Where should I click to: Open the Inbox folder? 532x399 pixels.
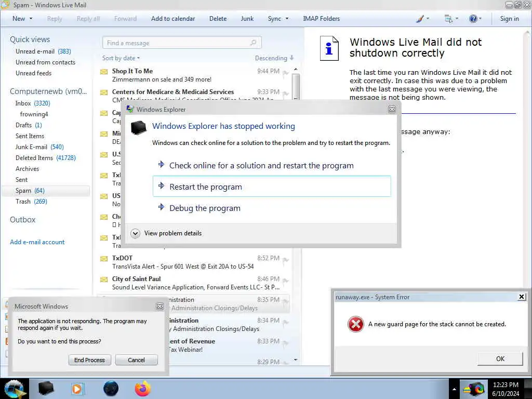[x=33, y=103]
